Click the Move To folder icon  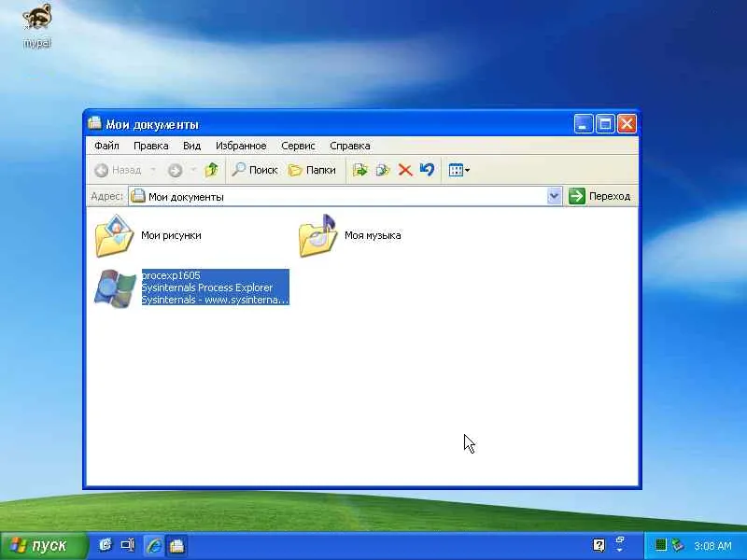click(360, 170)
